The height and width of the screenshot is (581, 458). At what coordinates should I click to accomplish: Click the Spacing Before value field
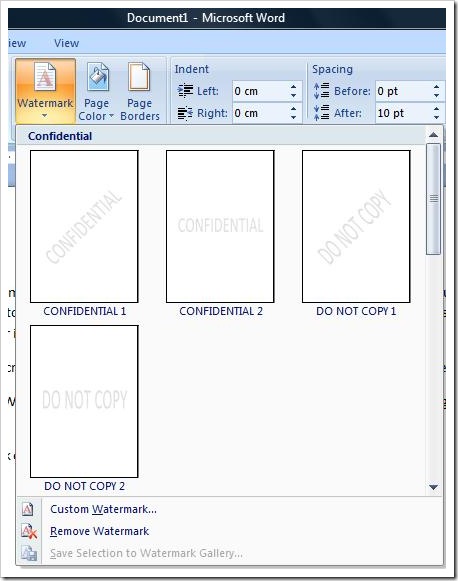[x=402, y=91]
